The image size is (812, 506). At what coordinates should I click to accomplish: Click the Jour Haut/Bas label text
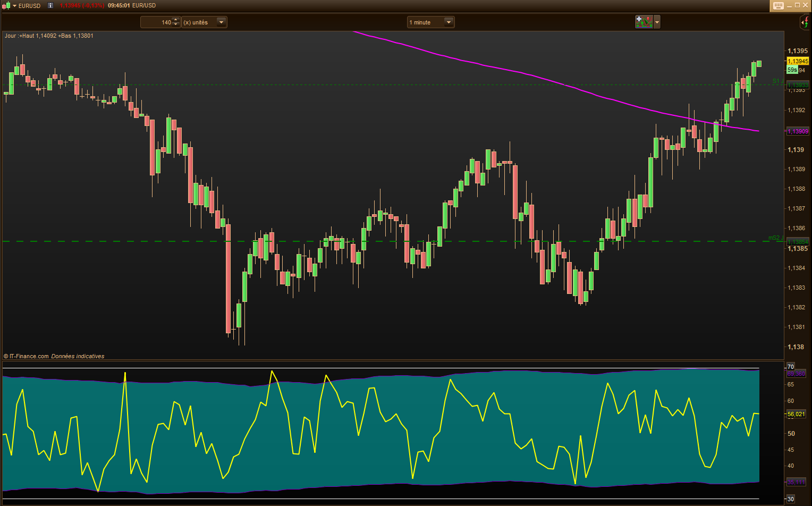49,36
